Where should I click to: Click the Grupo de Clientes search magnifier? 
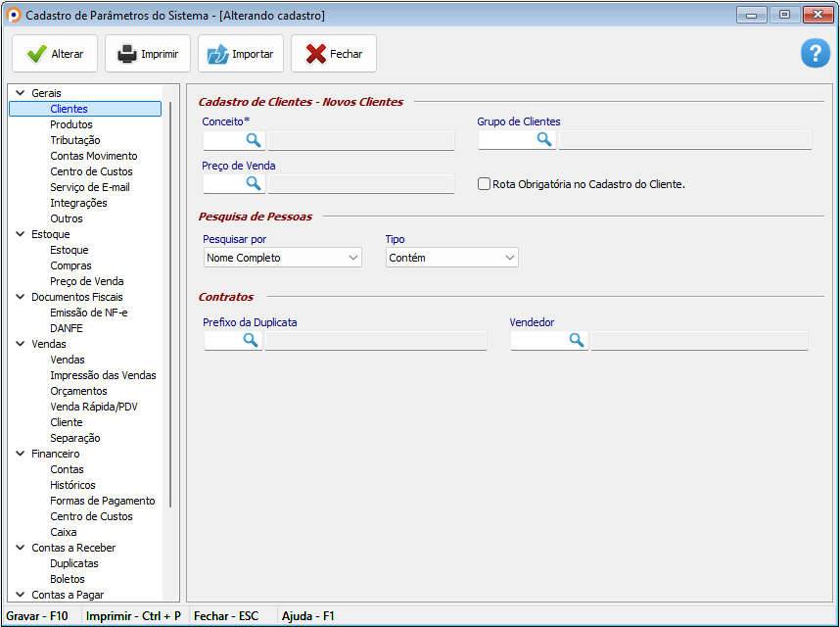pyautogui.click(x=544, y=140)
